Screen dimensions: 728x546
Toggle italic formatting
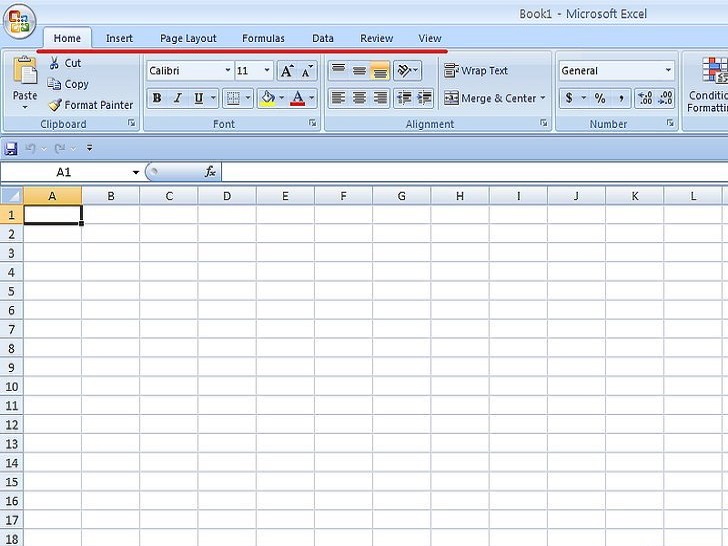pos(177,98)
